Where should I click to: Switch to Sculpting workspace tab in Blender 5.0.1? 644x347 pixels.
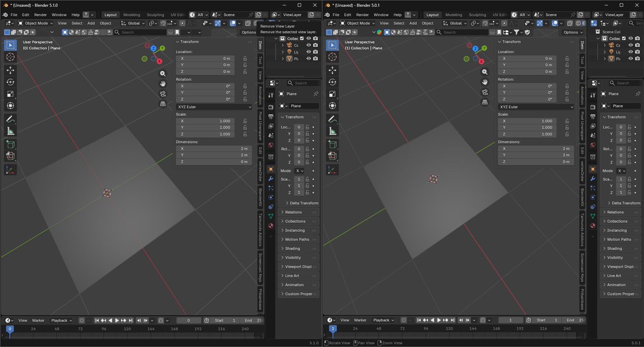click(x=477, y=15)
